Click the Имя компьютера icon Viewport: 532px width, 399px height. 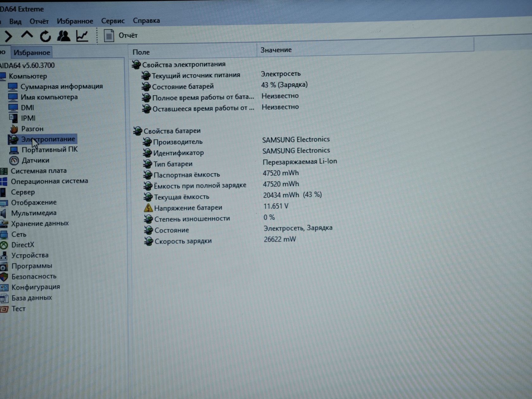pyautogui.click(x=13, y=97)
